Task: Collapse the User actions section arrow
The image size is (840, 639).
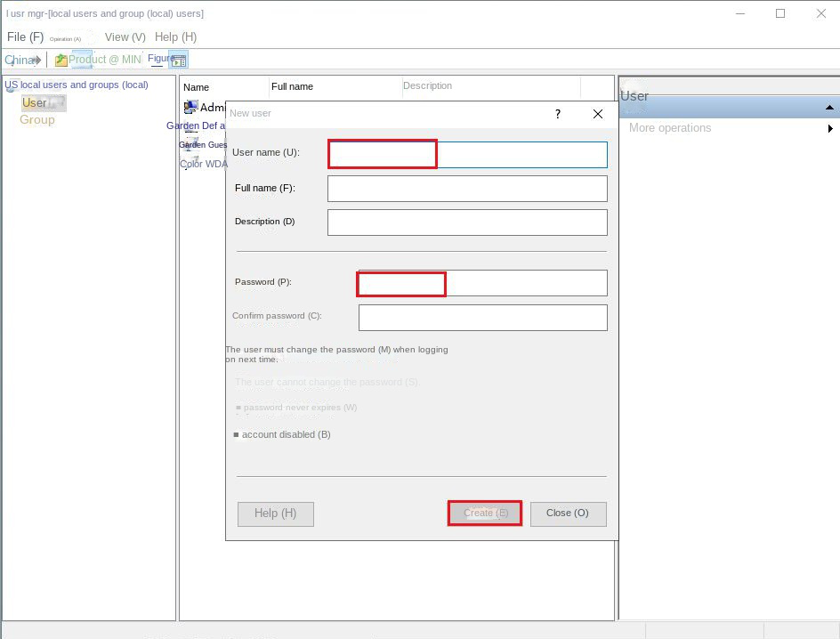Action: (829, 108)
